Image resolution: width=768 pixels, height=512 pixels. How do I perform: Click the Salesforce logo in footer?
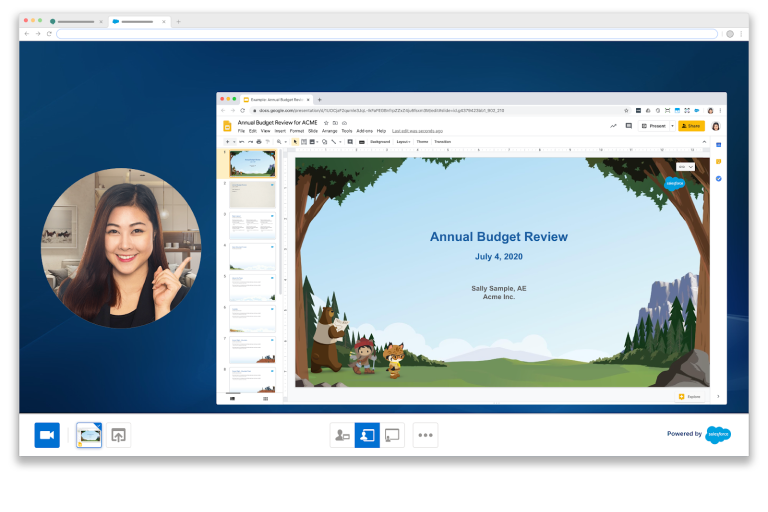pyautogui.click(x=718, y=434)
